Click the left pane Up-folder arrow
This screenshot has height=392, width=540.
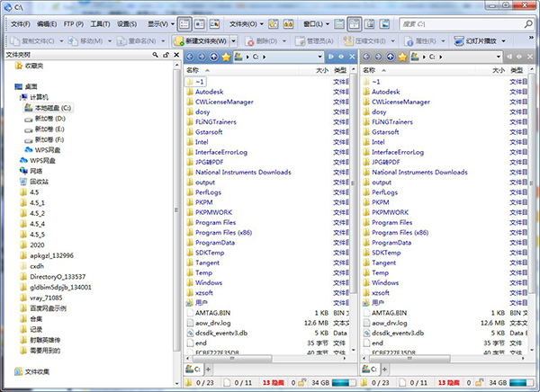click(x=213, y=57)
